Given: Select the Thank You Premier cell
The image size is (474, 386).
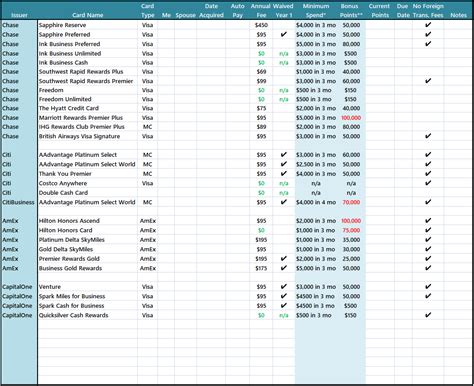Looking at the screenshot, I should [x=65, y=174].
